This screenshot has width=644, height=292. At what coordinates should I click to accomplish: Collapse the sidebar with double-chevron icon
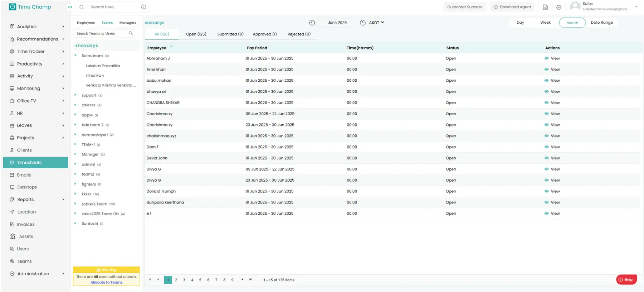[x=70, y=7]
